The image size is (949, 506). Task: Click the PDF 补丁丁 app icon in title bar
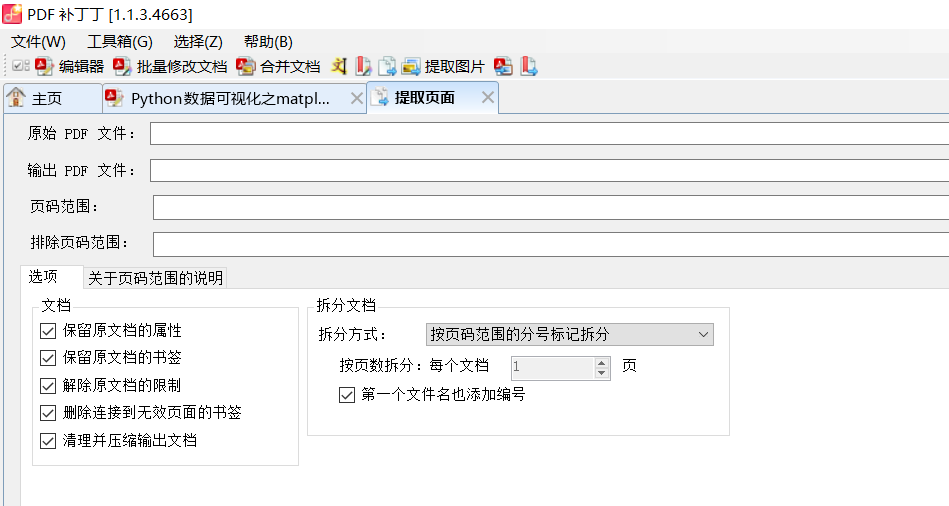11,14
